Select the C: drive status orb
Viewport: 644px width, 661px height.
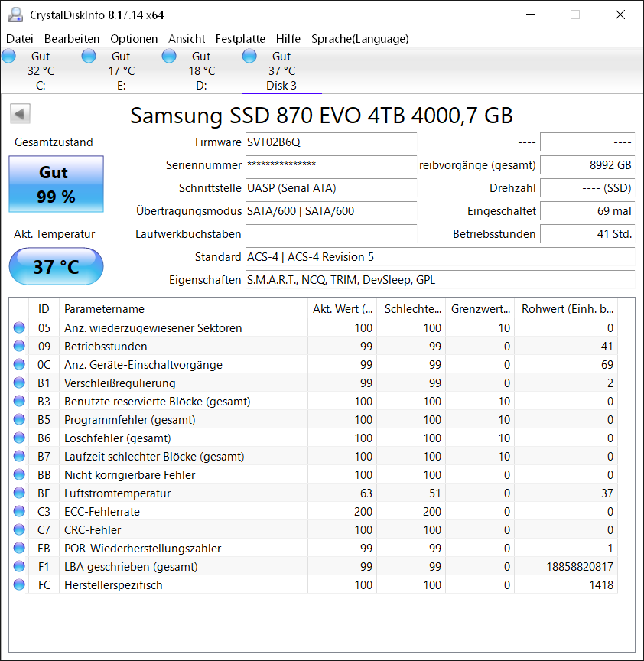click(8, 56)
